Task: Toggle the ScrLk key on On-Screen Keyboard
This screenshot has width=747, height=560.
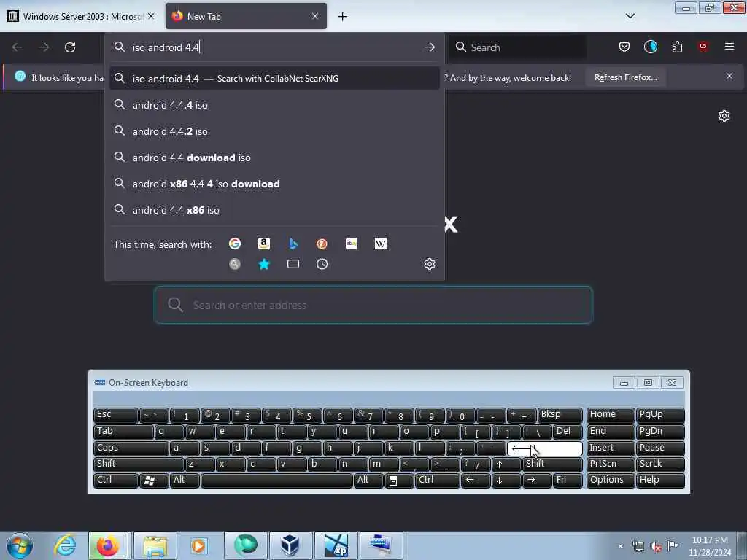Action: tap(660, 464)
